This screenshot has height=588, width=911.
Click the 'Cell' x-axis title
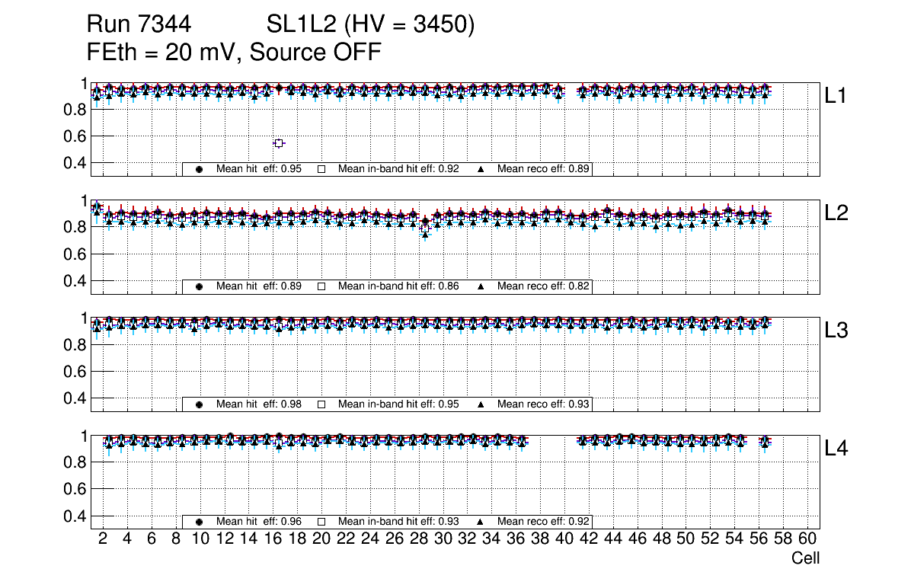[x=805, y=558]
